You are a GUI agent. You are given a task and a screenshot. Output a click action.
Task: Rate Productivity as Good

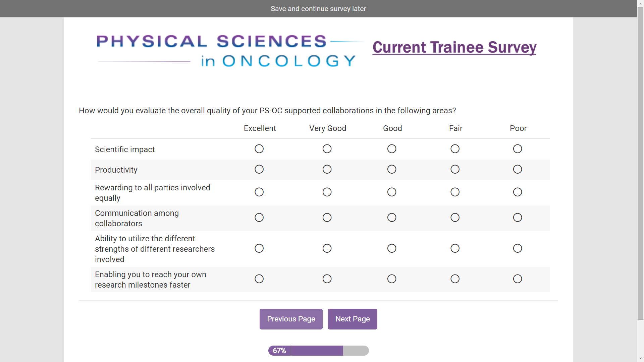click(392, 169)
